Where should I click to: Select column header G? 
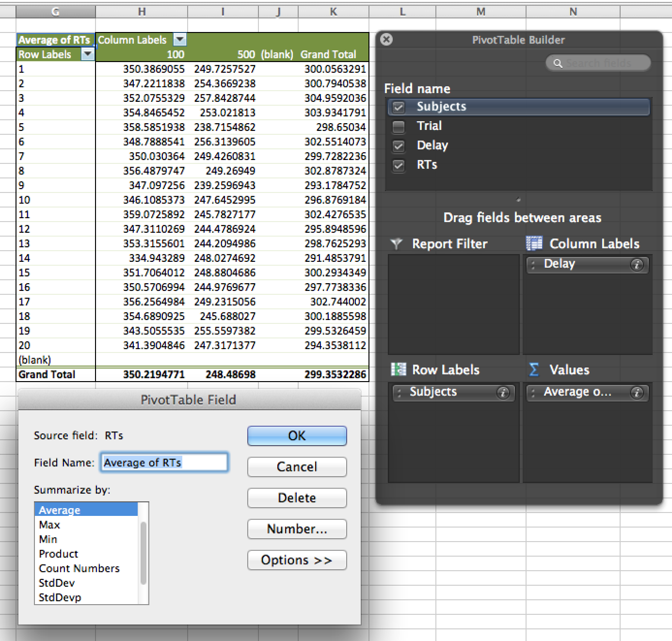pyautogui.click(x=56, y=12)
